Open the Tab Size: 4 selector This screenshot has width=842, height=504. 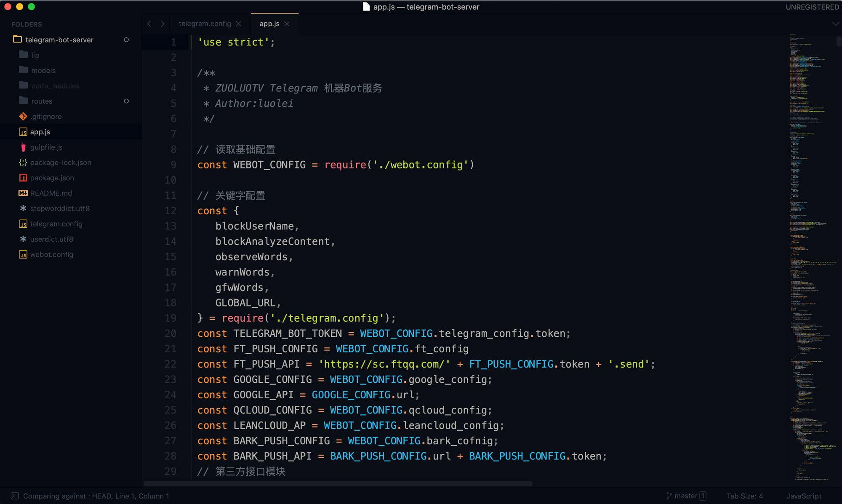coord(744,496)
